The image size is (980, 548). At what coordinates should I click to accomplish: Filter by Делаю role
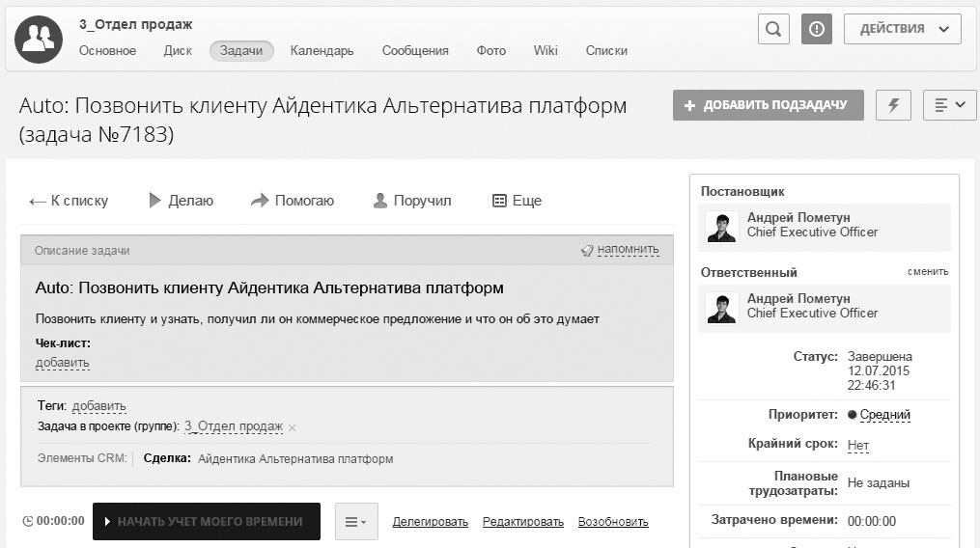[x=181, y=201]
